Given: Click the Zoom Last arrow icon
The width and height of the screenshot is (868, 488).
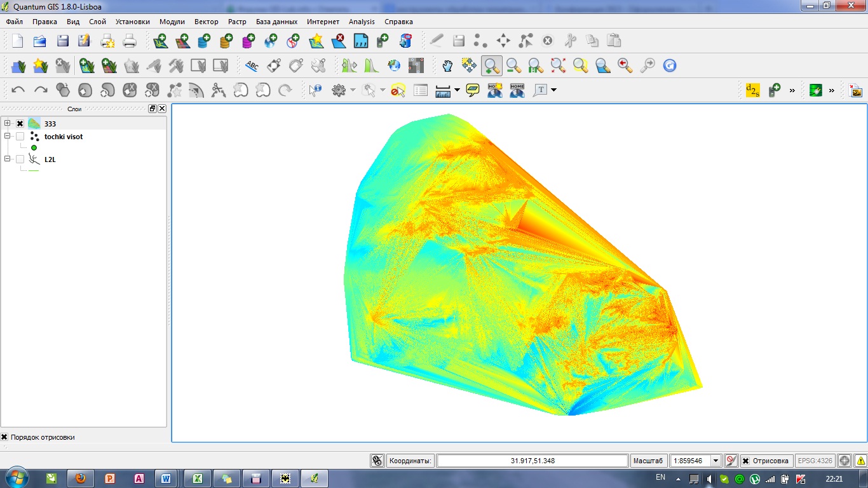Looking at the screenshot, I should click(x=625, y=65).
